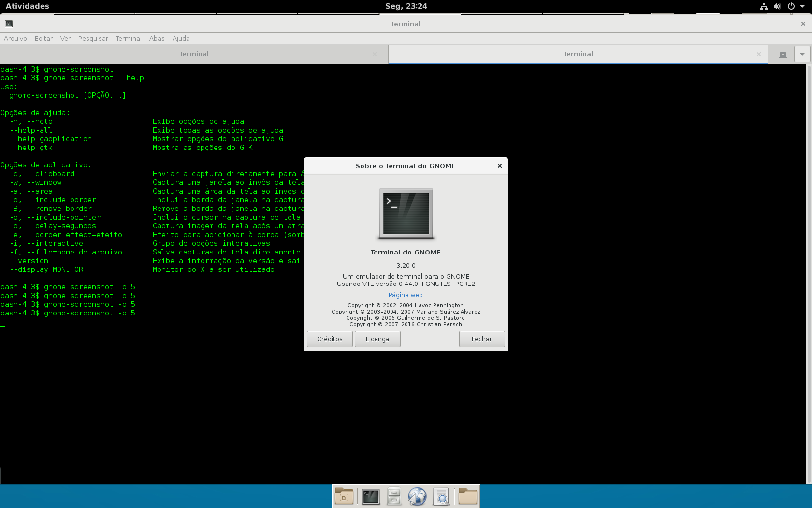812x508 pixels.
Task: Launch the terminal from the dock
Action: [x=371, y=496]
